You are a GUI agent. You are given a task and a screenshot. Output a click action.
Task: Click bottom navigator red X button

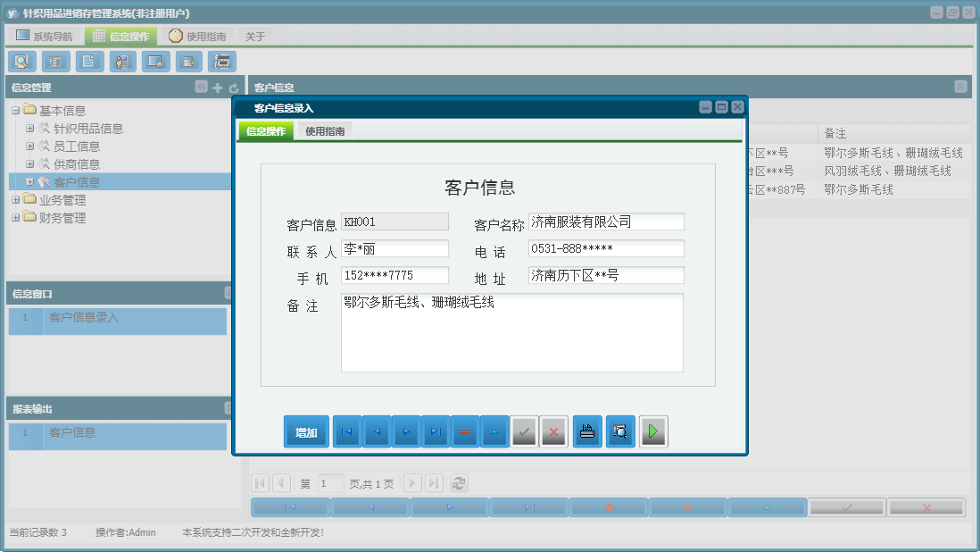click(x=926, y=507)
